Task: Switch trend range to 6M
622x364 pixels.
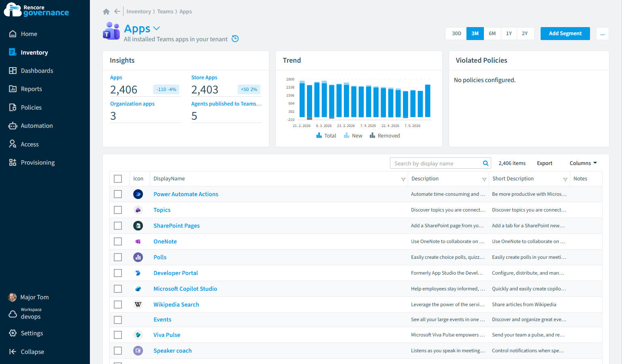Action: (x=492, y=34)
